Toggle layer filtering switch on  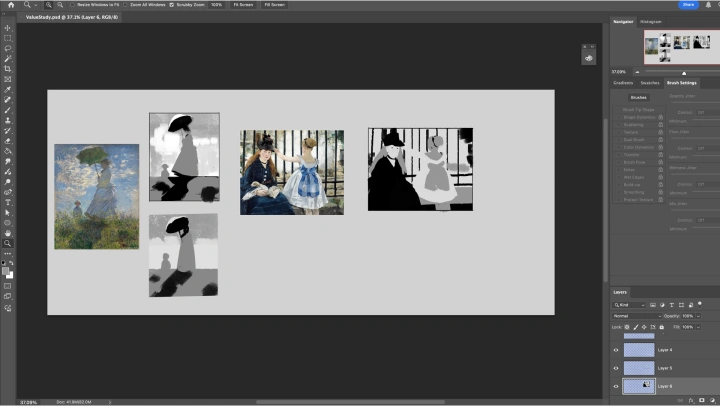point(700,304)
